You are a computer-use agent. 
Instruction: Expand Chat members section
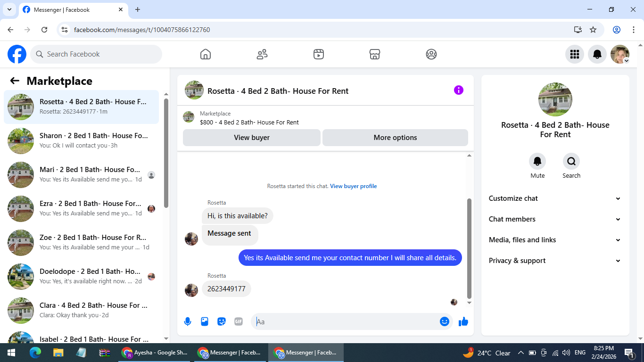pyautogui.click(x=555, y=219)
